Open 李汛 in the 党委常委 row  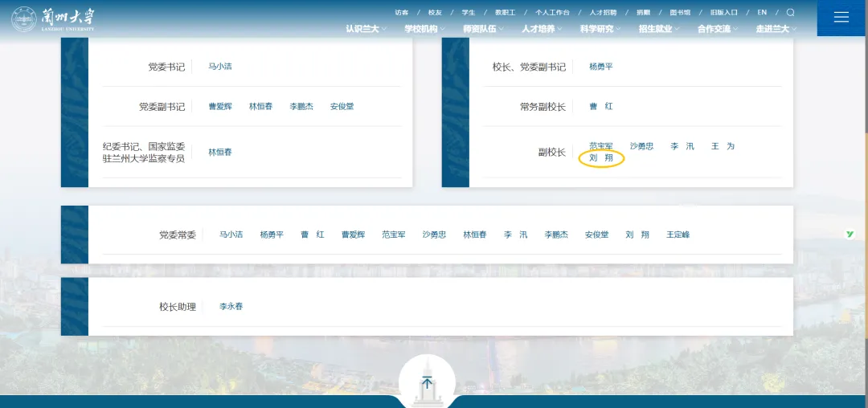tap(515, 235)
